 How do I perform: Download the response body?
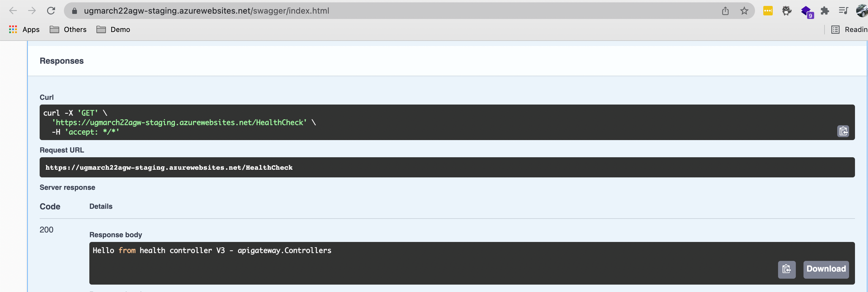[825, 269]
